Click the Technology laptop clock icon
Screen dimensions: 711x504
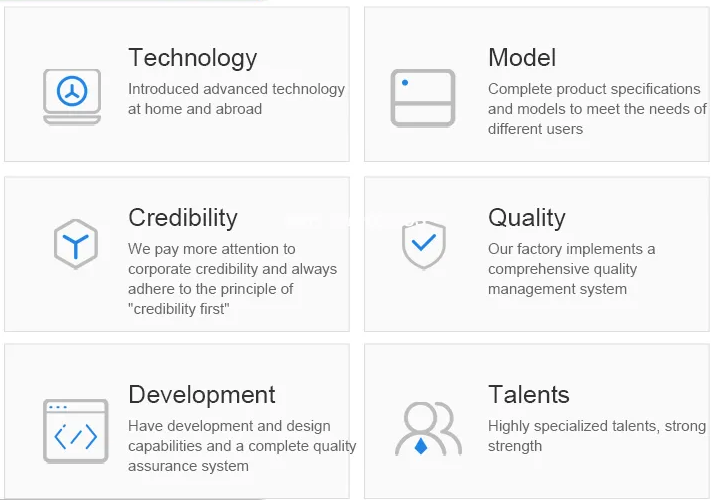click(x=72, y=96)
